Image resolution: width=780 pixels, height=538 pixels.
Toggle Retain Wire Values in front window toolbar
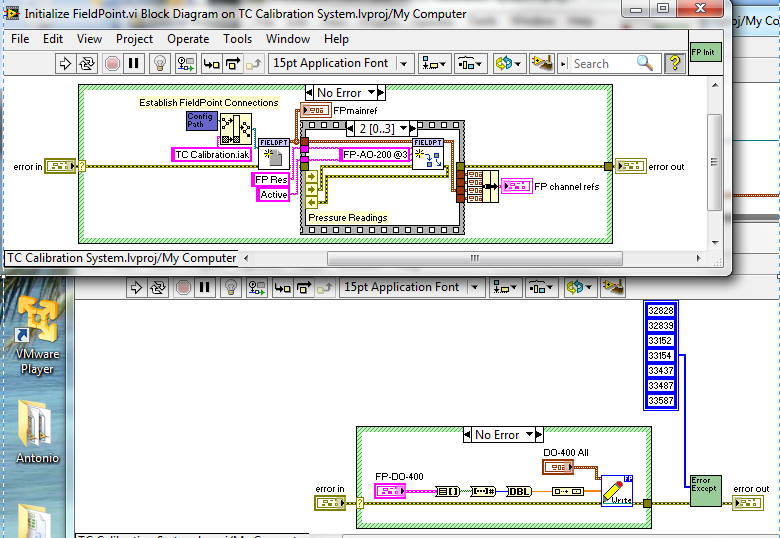click(x=186, y=63)
